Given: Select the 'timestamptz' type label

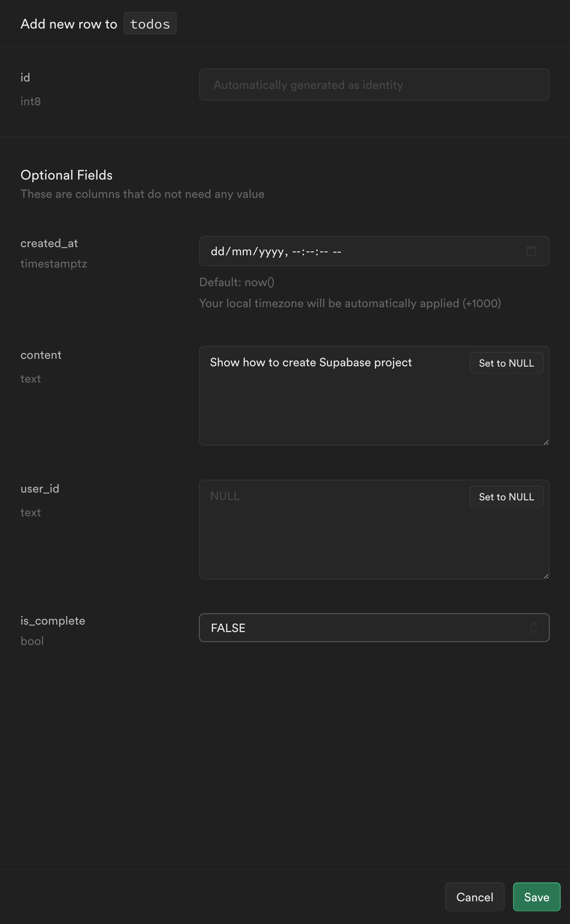Looking at the screenshot, I should 54,264.
